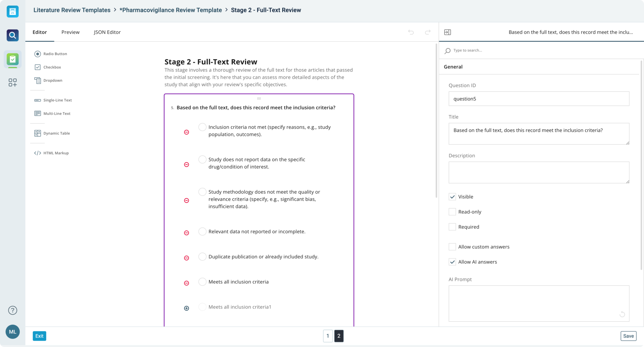
Task: Enable the Required checkbox
Action: [x=452, y=226]
